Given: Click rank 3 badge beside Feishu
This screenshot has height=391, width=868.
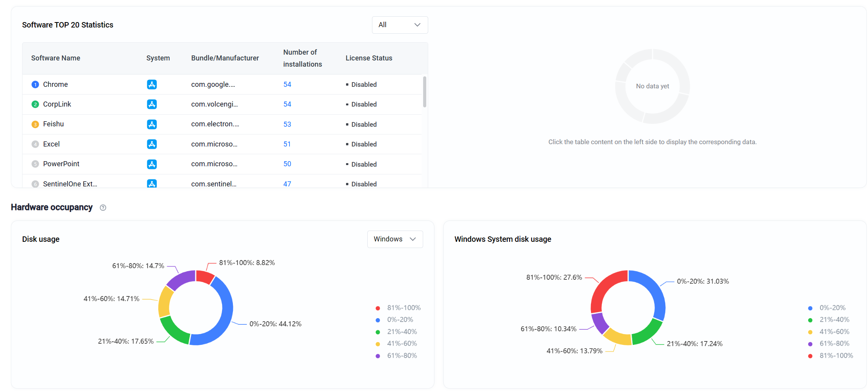Looking at the screenshot, I should pyautogui.click(x=35, y=124).
